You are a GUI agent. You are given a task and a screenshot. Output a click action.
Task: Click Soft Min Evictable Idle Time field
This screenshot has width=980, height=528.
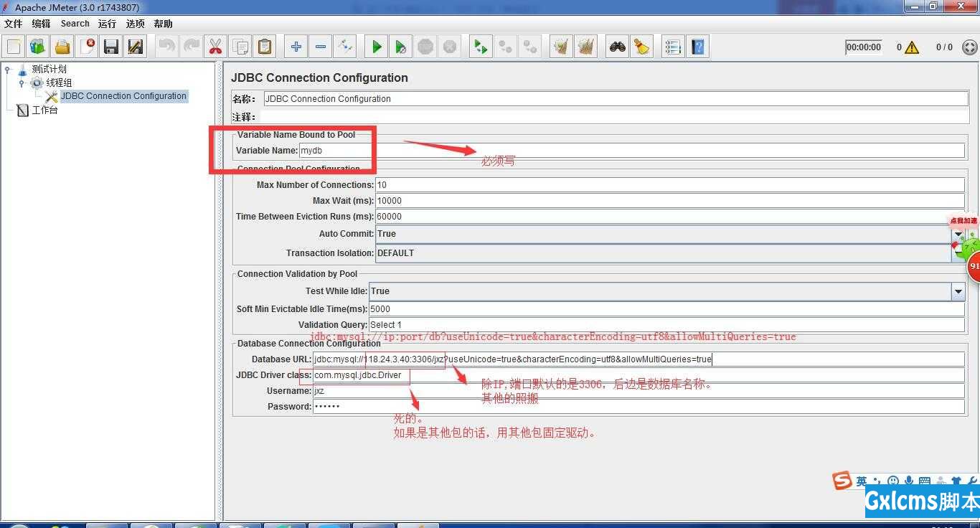point(666,309)
